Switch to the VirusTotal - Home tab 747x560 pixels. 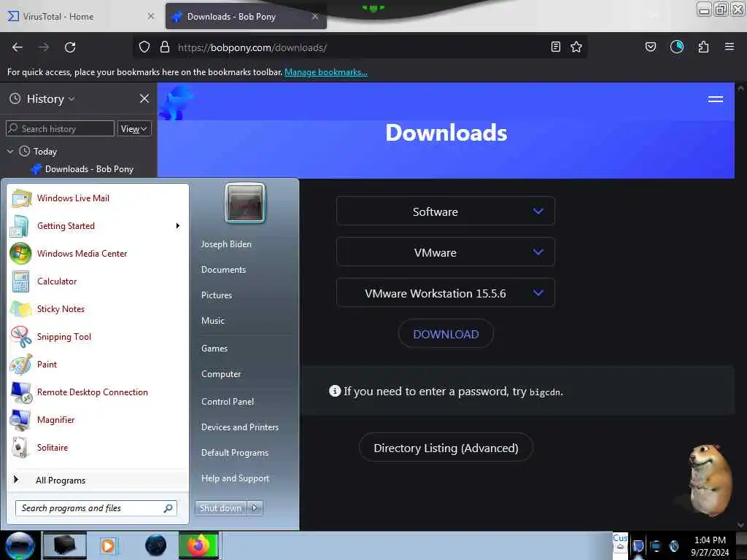tap(81, 17)
